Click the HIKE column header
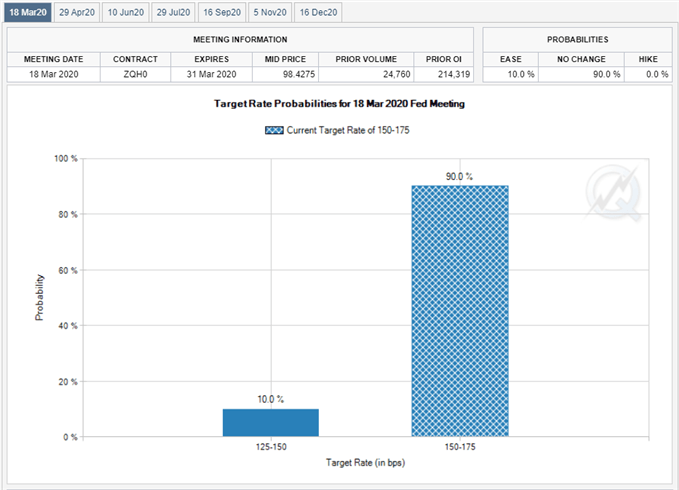This screenshot has height=490, width=679. tap(648, 59)
